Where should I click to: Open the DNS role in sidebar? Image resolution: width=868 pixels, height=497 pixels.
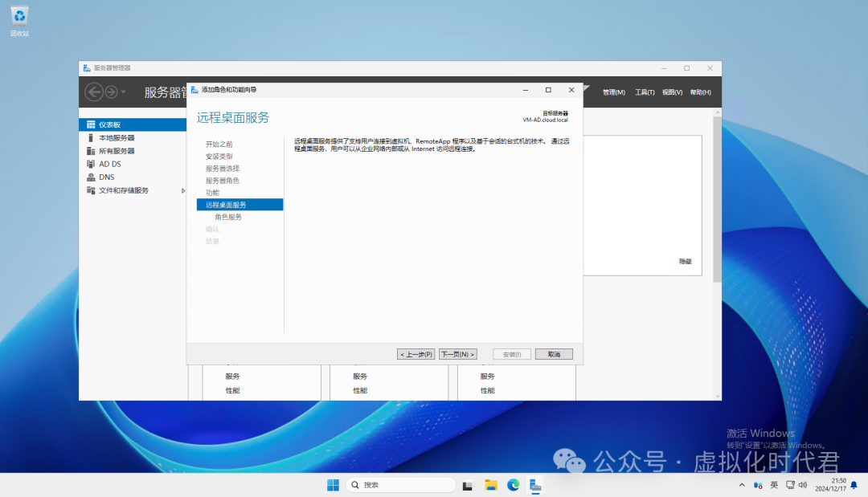[x=106, y=177]
